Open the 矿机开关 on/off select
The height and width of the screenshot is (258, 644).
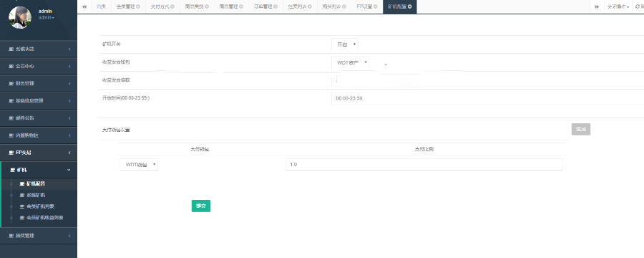[345, 44]
